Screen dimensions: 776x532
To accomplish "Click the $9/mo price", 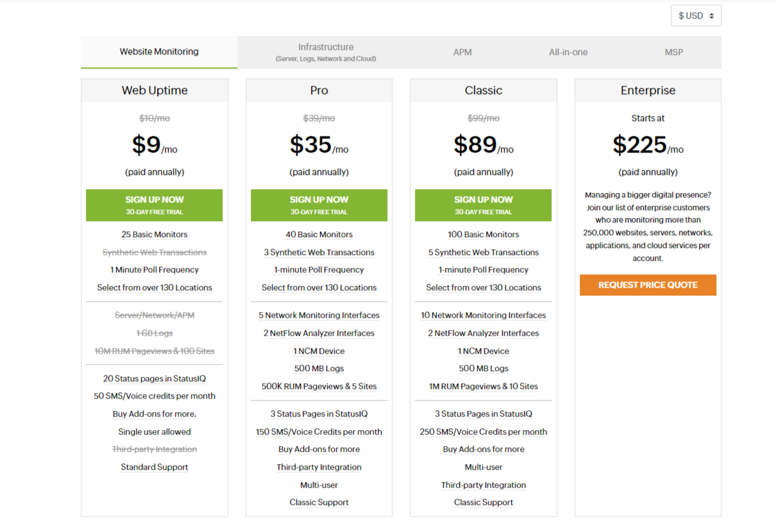I will pos(155,145).
